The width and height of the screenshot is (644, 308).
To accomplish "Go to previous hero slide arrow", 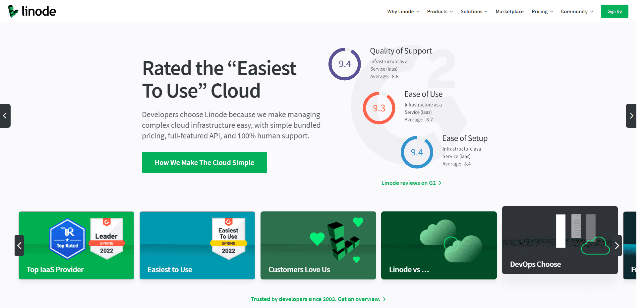I will [5, 116].
